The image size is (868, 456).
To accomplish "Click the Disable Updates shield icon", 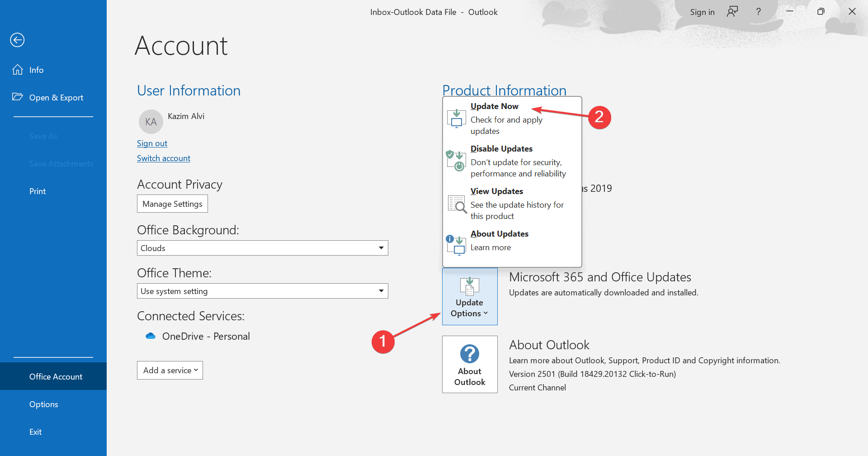I will tap(456, 161).
